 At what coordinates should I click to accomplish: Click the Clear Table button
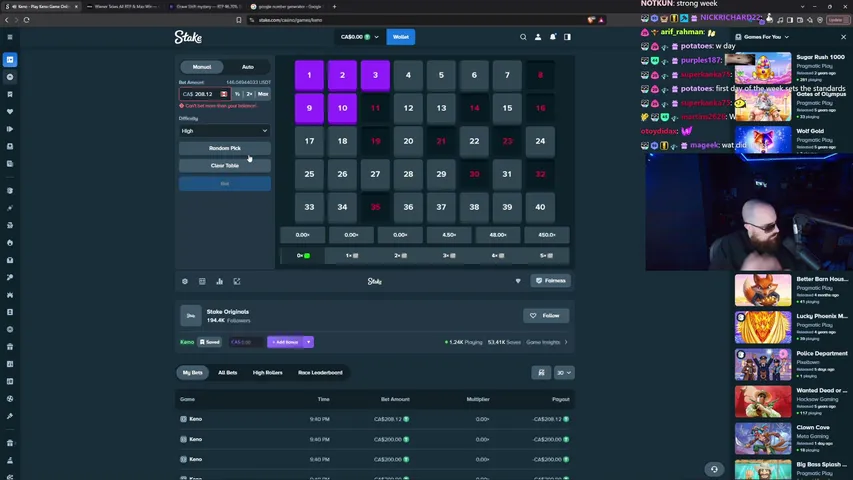click(x=225, y=165)
